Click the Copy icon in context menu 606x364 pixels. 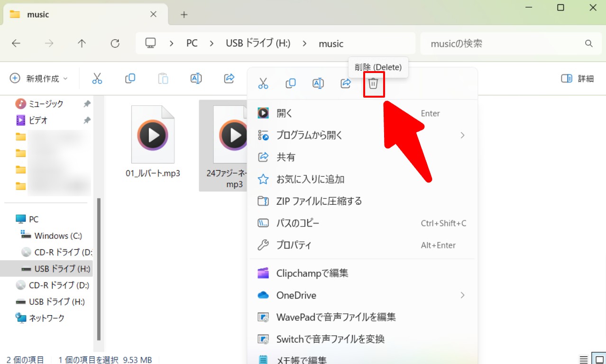coord(291,84)
